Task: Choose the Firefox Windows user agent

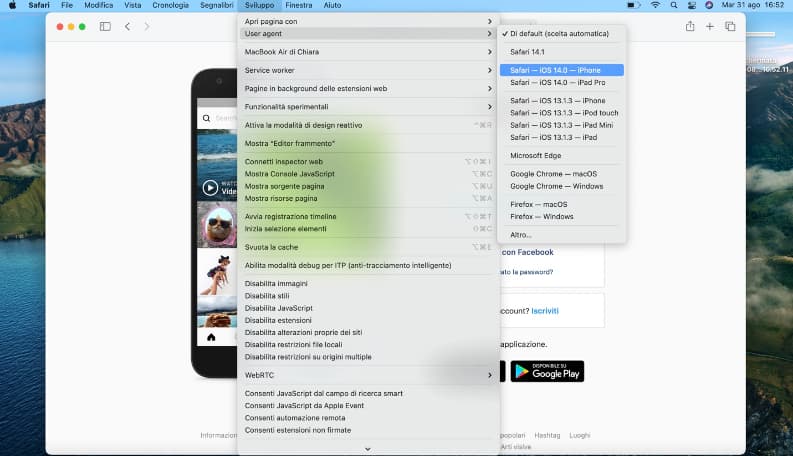Action: 561,216
